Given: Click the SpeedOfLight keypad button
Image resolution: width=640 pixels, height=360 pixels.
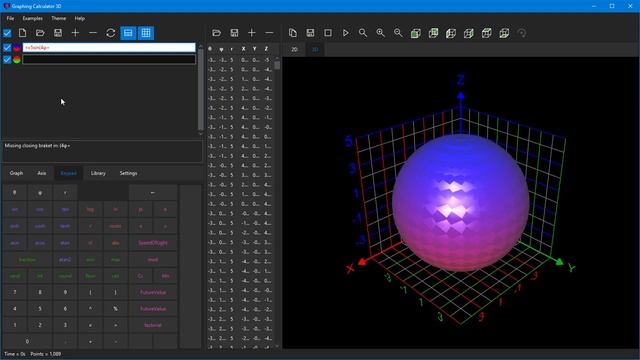Looking at the screenshot, I should coord(153,243).
